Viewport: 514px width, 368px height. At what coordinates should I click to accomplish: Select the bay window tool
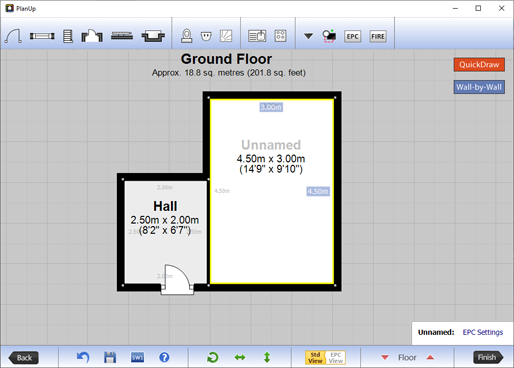[153, 36]
